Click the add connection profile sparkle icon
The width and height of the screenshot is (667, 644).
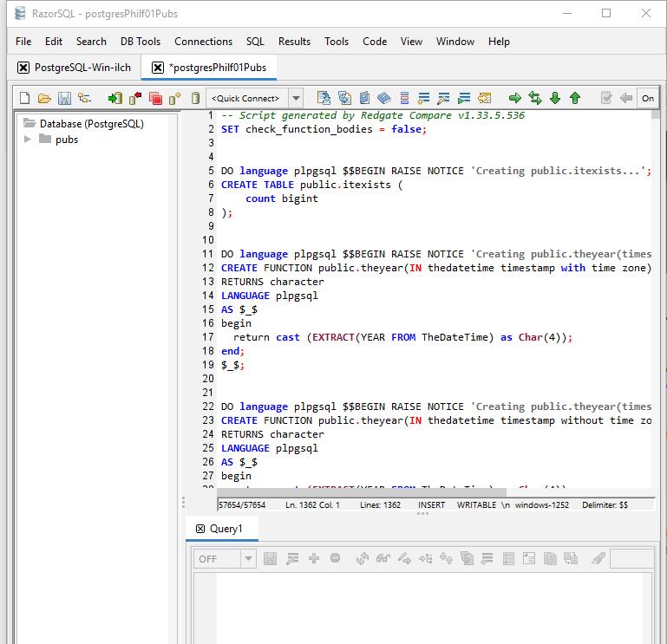(175, 98)
